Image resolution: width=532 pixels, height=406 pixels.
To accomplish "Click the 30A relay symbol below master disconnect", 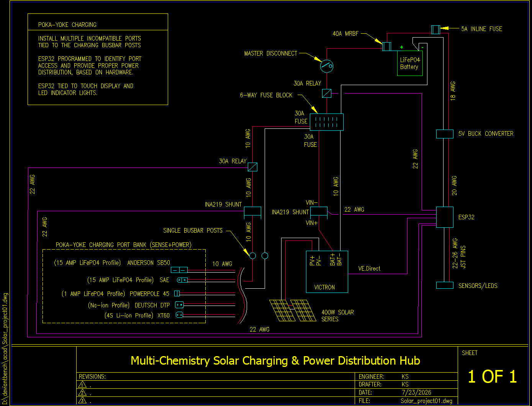I will tap(327, 93).
